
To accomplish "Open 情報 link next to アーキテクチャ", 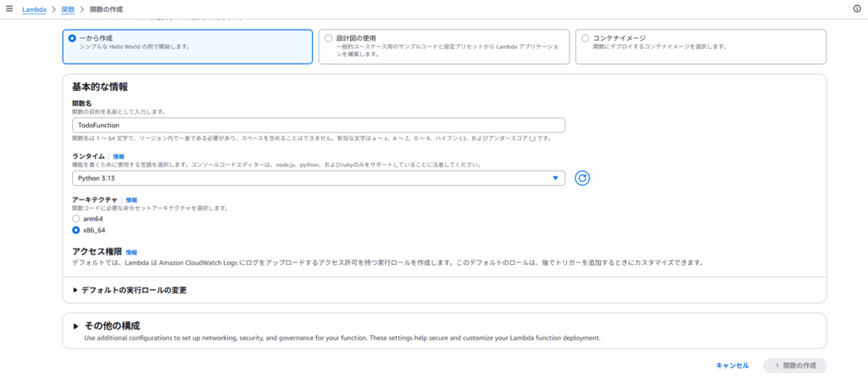I will point(131,199).
